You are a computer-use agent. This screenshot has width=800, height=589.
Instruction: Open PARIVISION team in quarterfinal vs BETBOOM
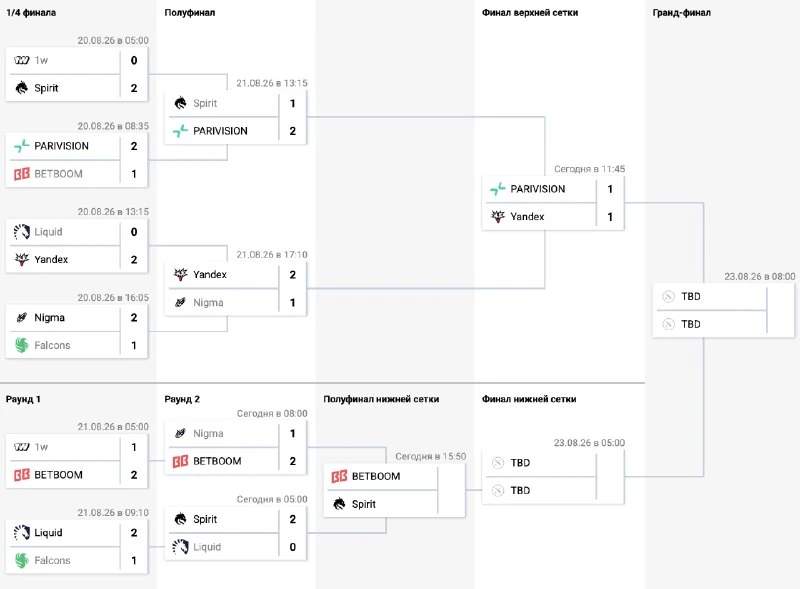pyautogui.click(x=61, y=146)
